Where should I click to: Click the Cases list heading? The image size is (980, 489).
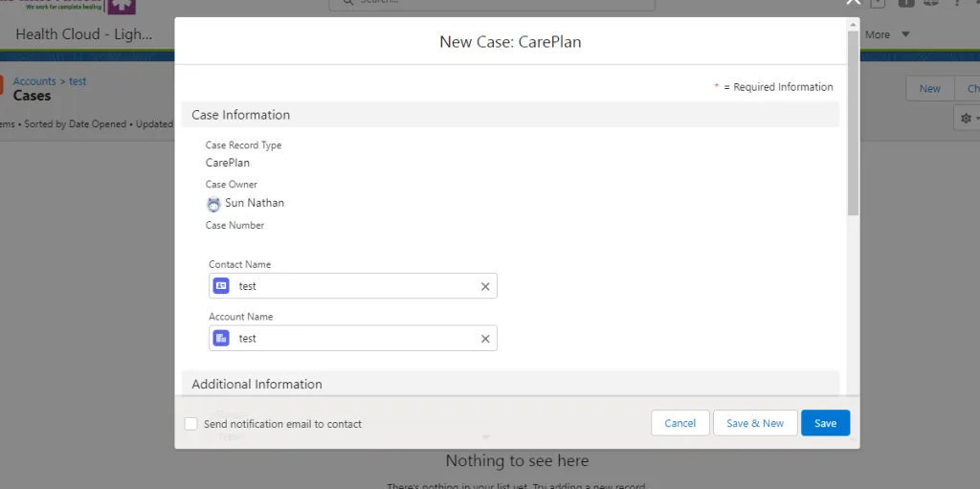tap(32, 96)
